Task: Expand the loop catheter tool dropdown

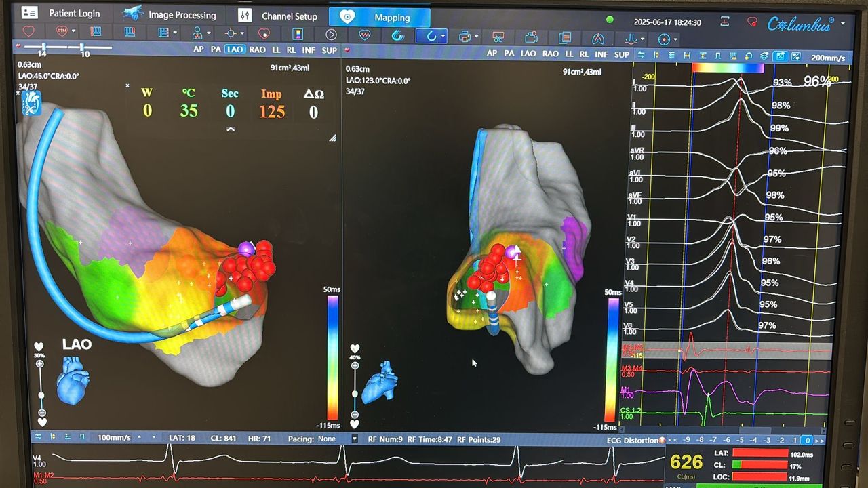Action: tap(443, 36)
